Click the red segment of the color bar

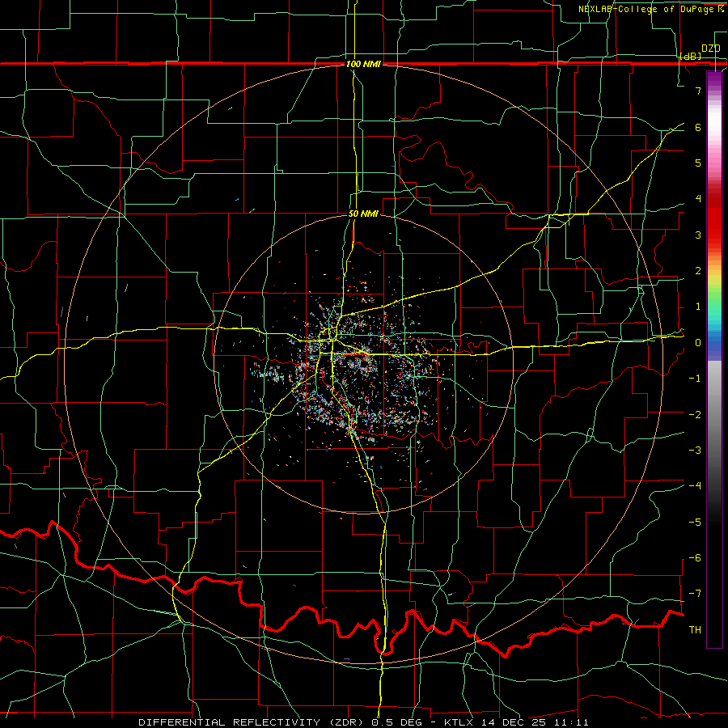(x=714, y=218)
